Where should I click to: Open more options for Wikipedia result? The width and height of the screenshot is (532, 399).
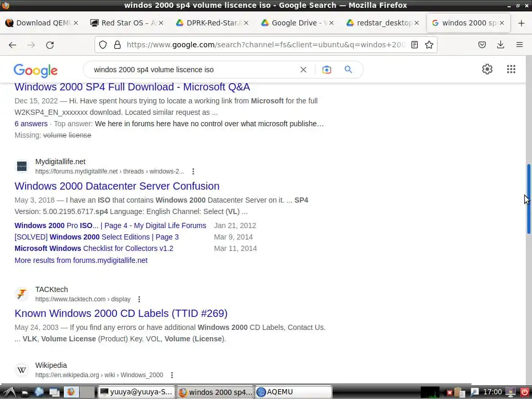(x=171, y=375)
